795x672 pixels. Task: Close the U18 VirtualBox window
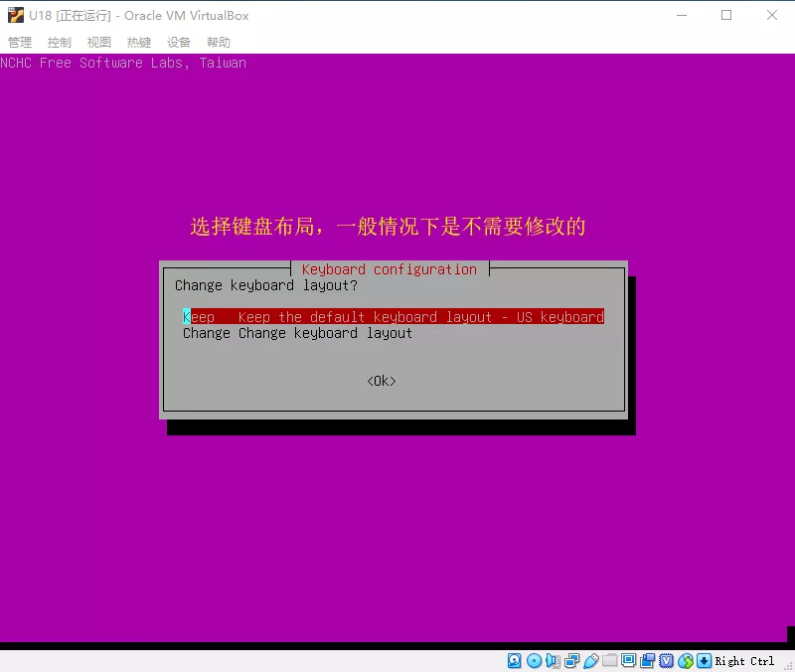tap(772, 15)
